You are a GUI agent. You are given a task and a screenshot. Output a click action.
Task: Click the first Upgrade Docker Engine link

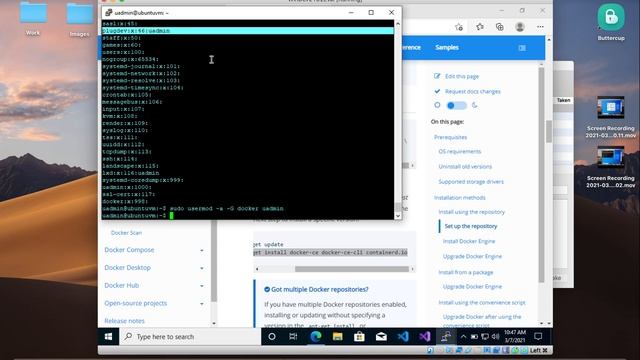472,256
